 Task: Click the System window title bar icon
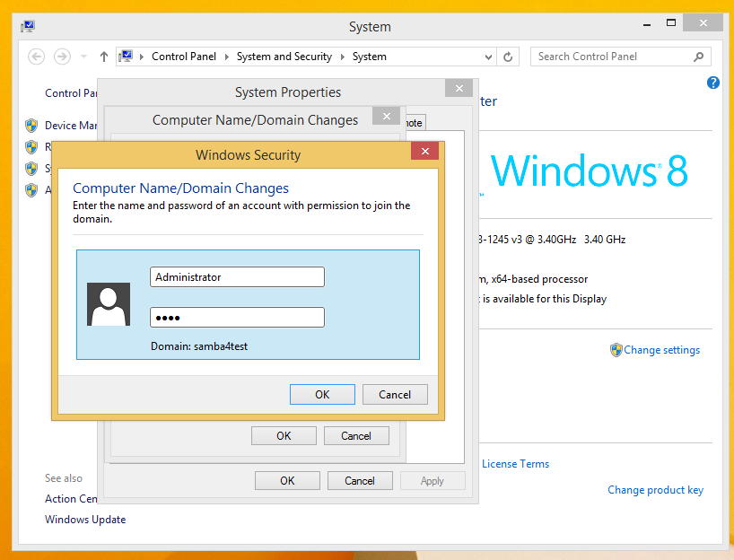click(28, 26)
